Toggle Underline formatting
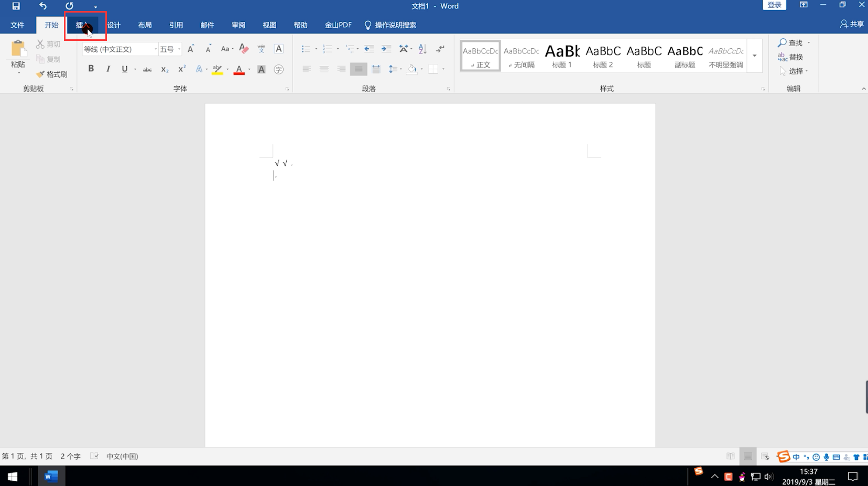The width and height of the screenshot is (868, 486). click(124, 69)
